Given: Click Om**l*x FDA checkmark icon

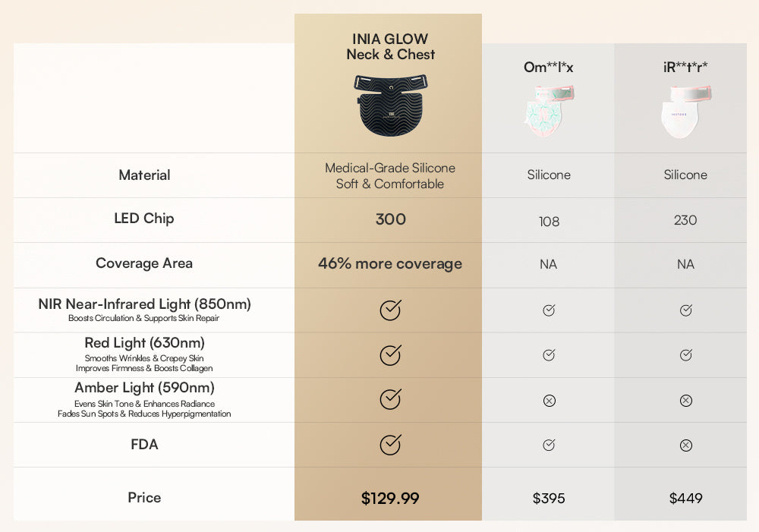Looking at the screenshot, I should [549, 445].
